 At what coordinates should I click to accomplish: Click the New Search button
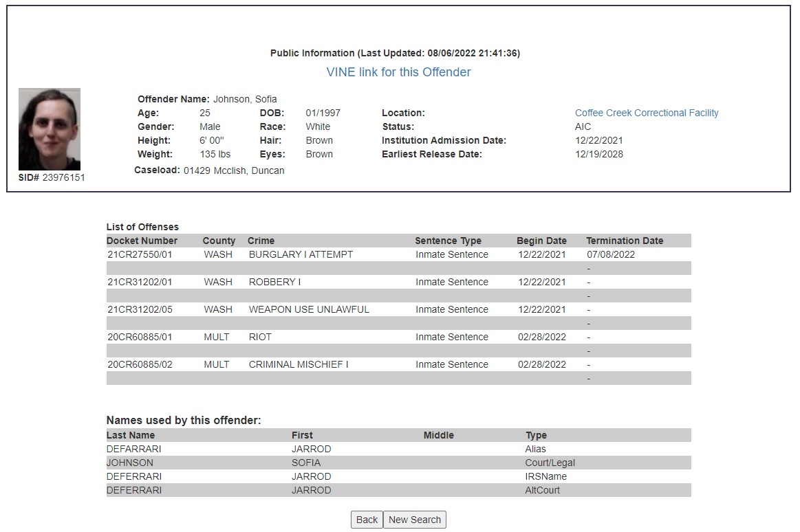pos(414,520)
